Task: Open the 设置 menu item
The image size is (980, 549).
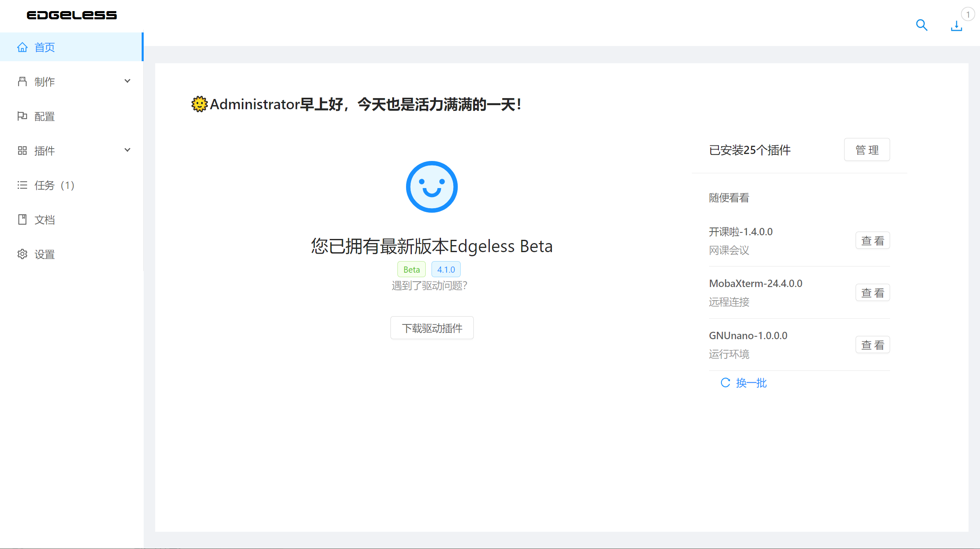Action: 71,254
